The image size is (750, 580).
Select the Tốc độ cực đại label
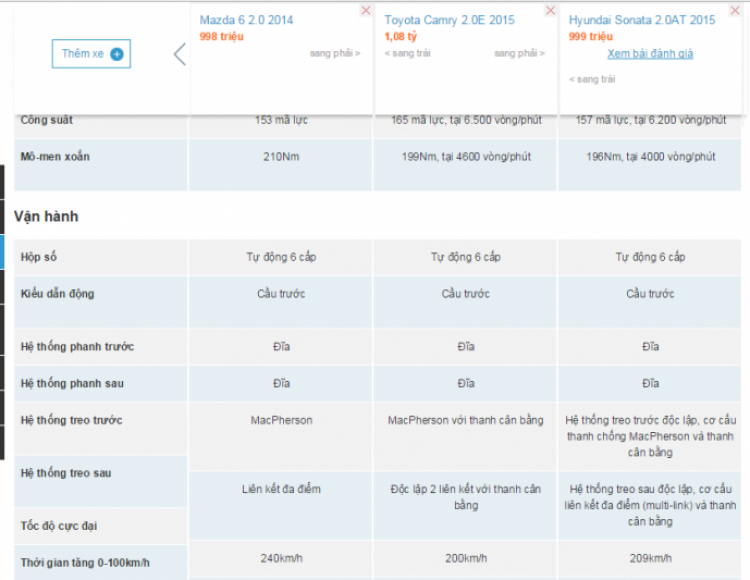[59, 526]
